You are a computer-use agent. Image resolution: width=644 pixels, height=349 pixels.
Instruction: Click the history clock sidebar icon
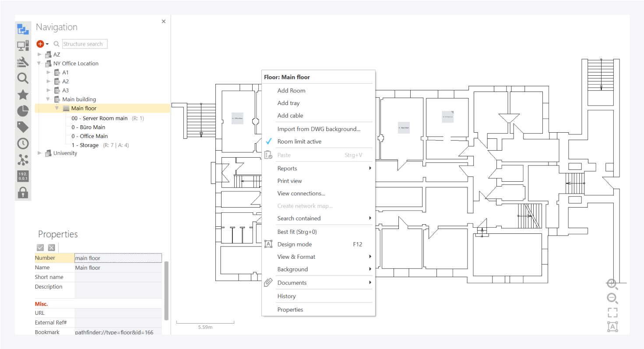coord(23,144)
